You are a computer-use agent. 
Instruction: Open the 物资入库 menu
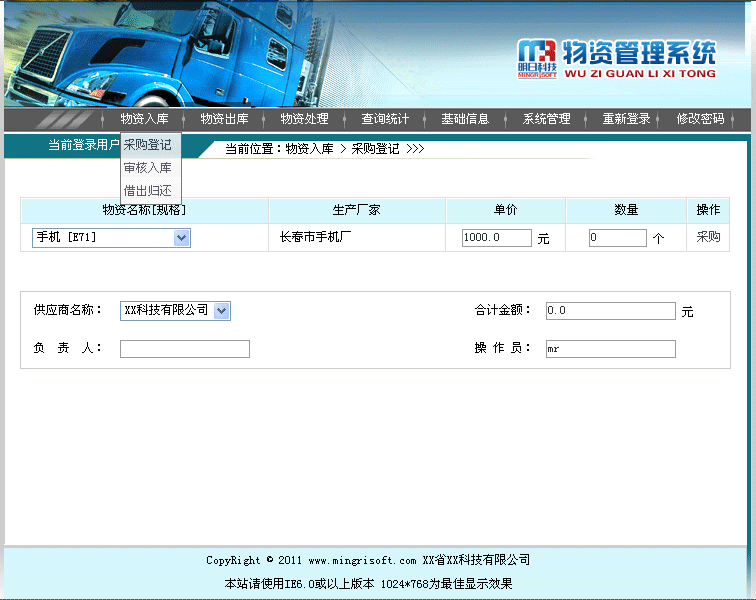pos(144,119)
